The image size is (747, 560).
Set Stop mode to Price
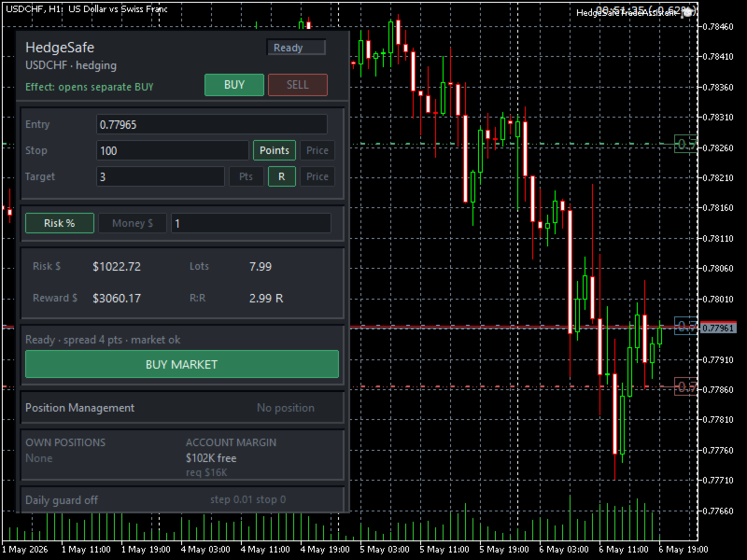(x=317, y=150)
